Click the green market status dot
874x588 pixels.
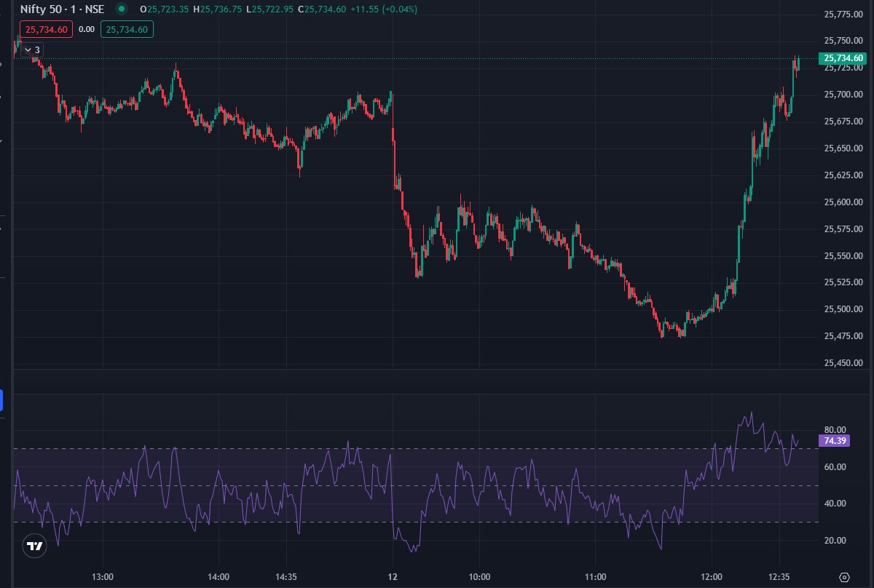click(122, 9)
